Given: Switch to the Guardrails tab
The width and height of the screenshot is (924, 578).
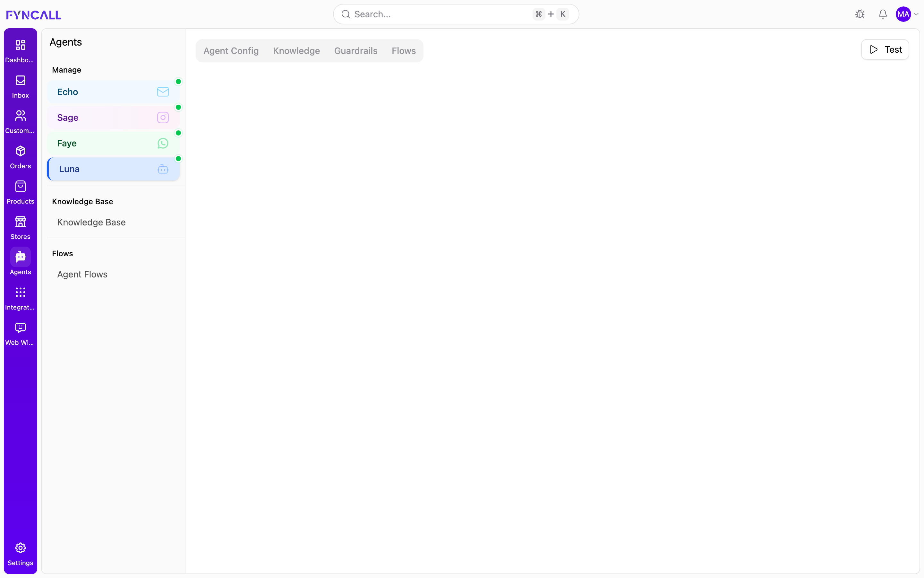Looking at the screenshot, I should [356, 51].
